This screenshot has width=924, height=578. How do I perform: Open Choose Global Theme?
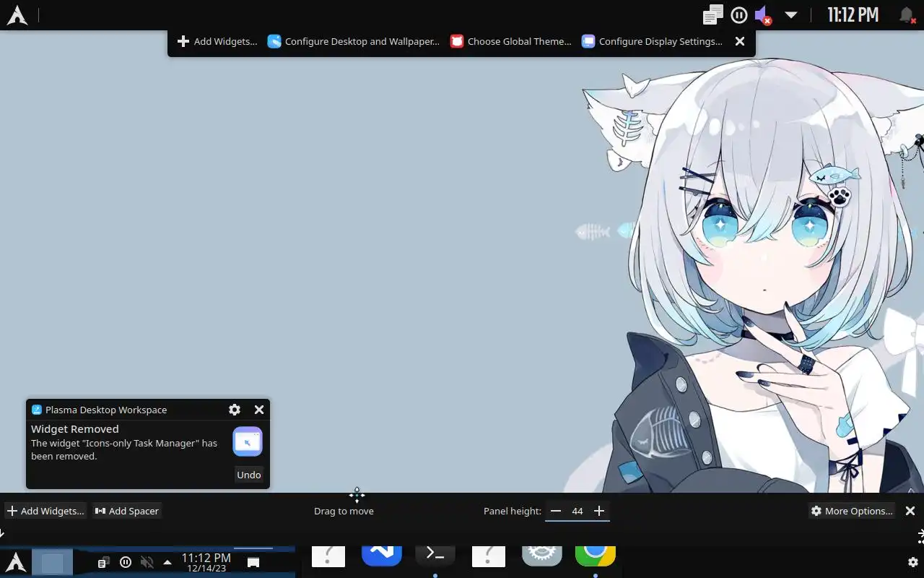pyautogui.click(x=510, y=41)
